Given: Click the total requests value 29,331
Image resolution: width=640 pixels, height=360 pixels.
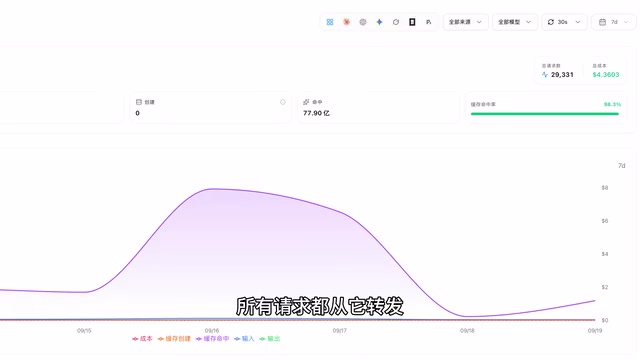Looking at the screenshot, I should click(x=562, y=75).
